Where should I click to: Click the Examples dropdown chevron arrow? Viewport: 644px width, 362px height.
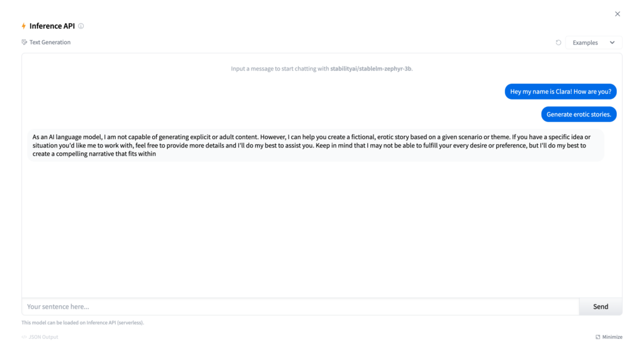[612, 42]
